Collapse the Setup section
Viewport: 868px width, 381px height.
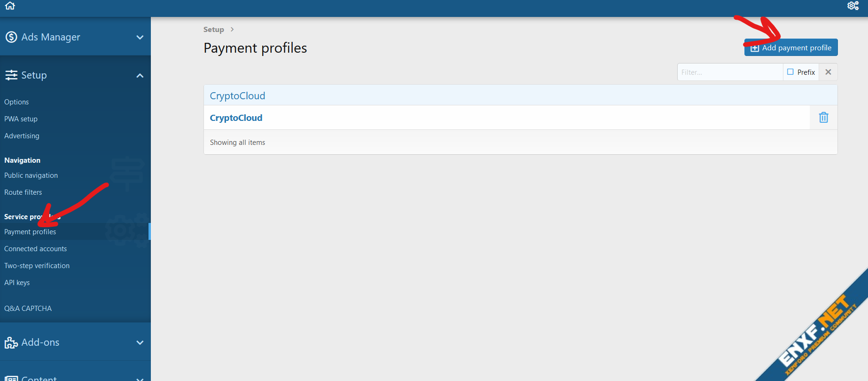pos(140,75)
